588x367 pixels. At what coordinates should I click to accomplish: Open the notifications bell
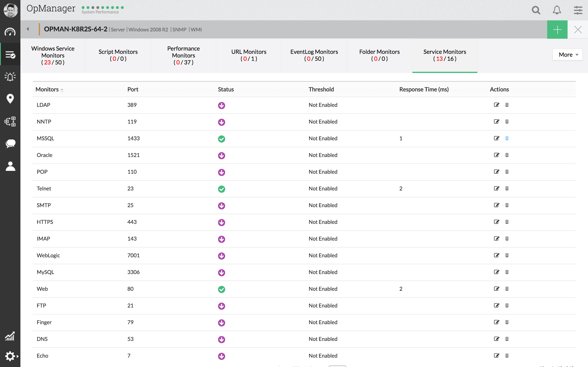557,10
